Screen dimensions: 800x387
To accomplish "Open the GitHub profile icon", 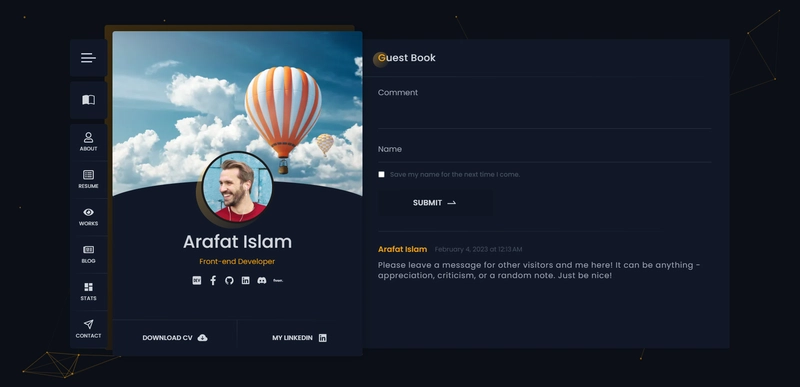I will [x=229, y=280].
